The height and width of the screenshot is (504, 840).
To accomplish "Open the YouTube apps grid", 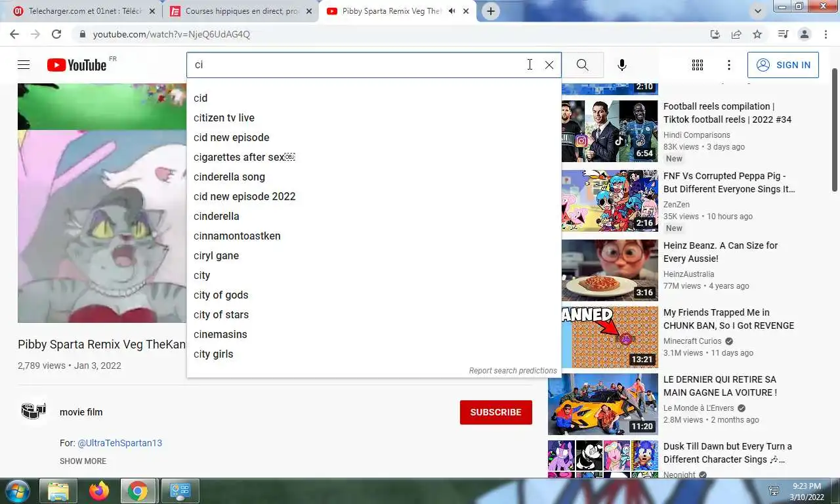I will point(698,65).
